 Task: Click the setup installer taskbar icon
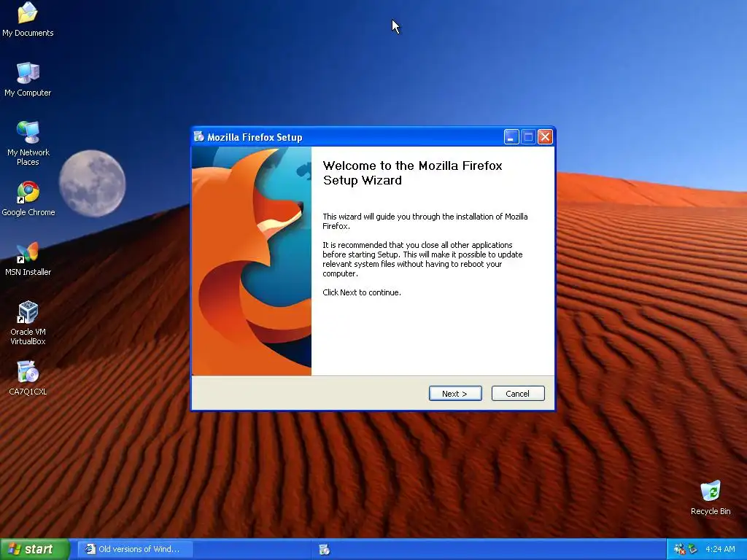[325, 550]
